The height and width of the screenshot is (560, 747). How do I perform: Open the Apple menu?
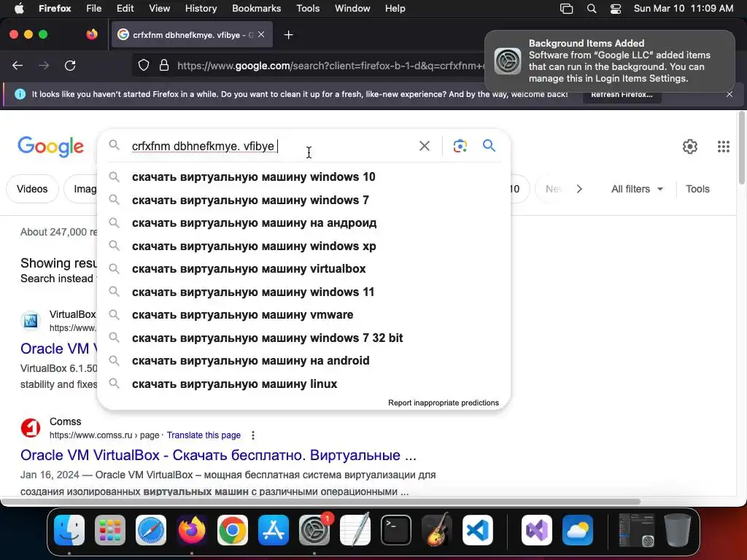[x=19, y=9]
